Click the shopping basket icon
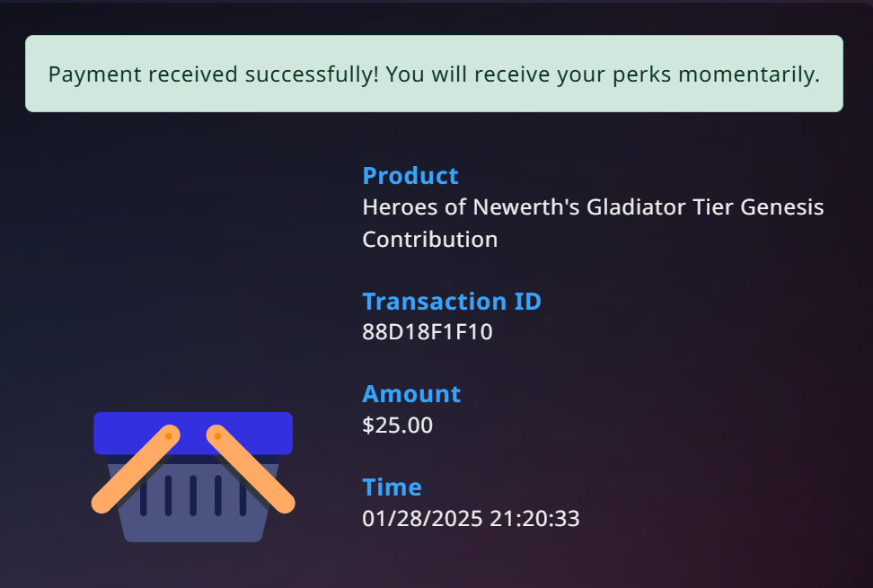 coord(193,478)
